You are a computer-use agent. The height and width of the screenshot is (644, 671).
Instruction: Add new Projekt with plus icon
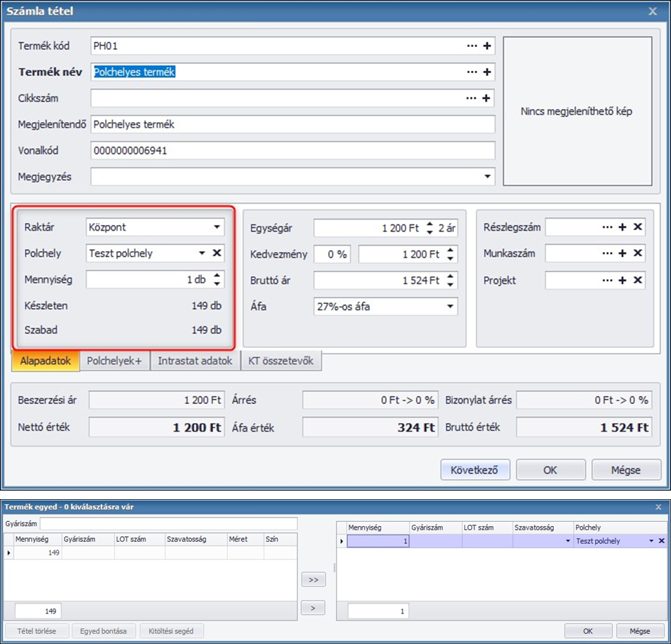(622, 280)
